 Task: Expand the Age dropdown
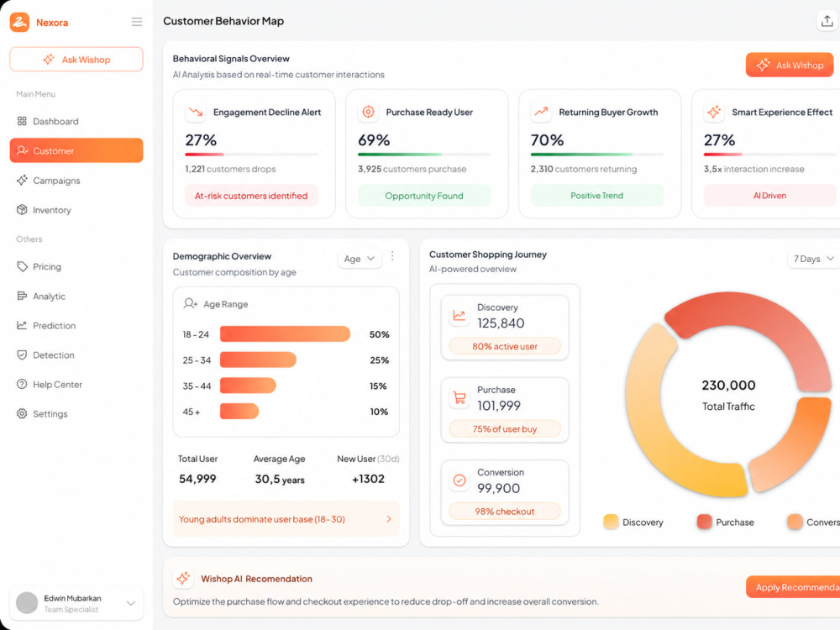[360, 259]
